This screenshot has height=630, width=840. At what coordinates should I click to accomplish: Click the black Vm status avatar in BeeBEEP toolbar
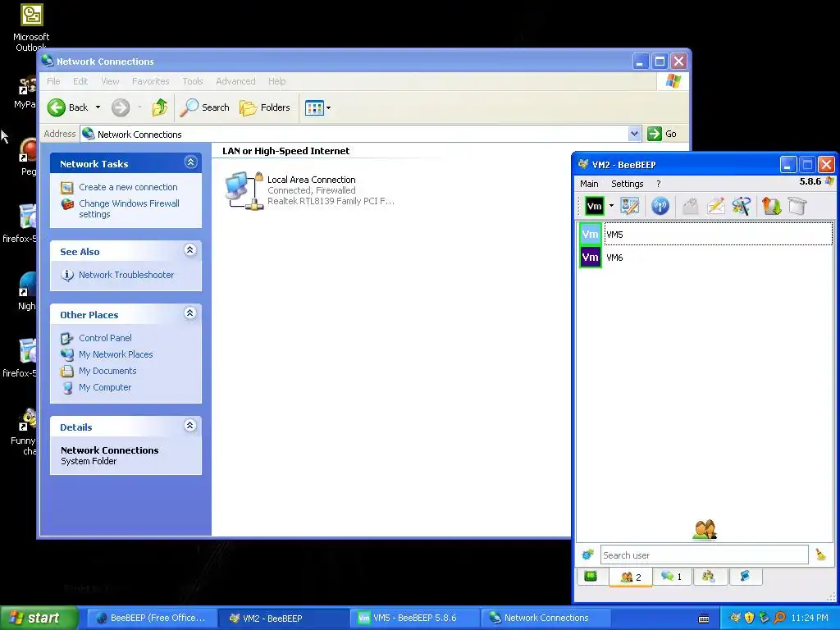pos(594,206)
